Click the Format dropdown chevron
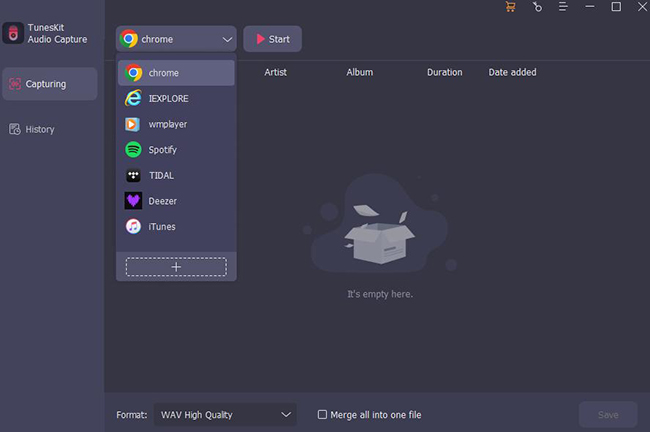Screen dimensions: 650x432 tap(286, 415)
